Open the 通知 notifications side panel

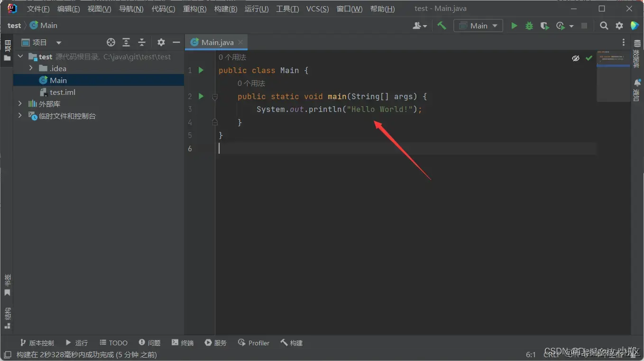(637, 90)
